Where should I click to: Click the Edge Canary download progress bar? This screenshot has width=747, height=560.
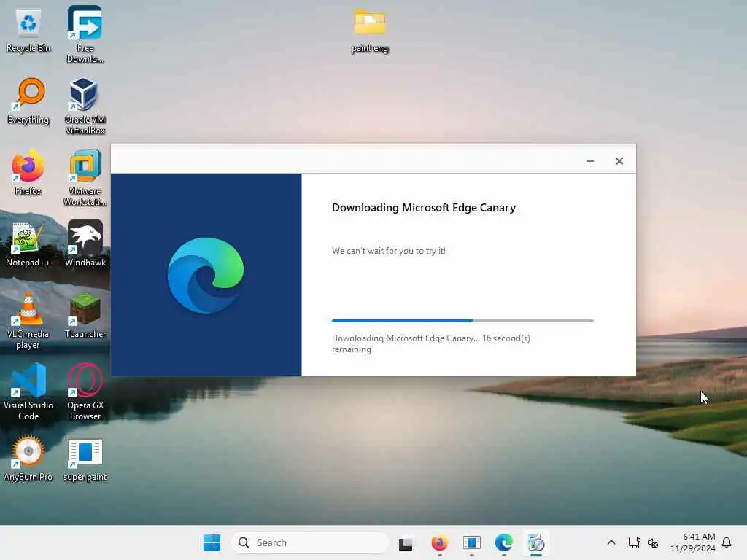tap(462, 321)
